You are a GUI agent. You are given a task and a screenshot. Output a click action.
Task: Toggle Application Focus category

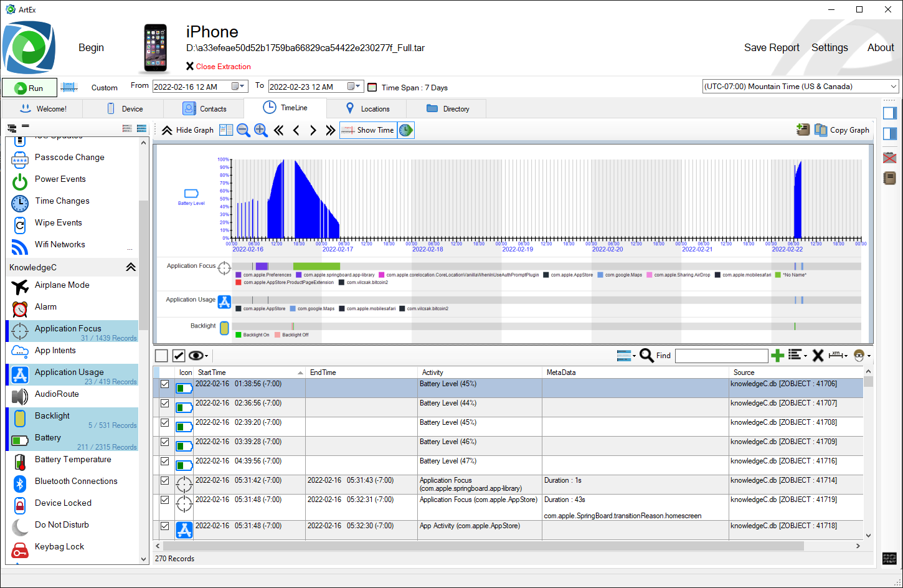pyautogui.click(x=72, y=331)
